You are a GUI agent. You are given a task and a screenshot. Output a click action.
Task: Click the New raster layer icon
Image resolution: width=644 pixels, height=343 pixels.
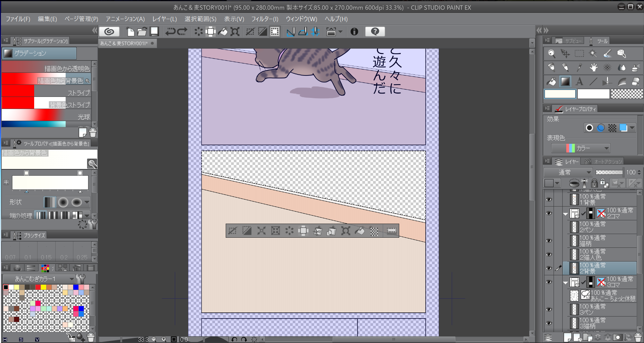[x=567, y=337]
